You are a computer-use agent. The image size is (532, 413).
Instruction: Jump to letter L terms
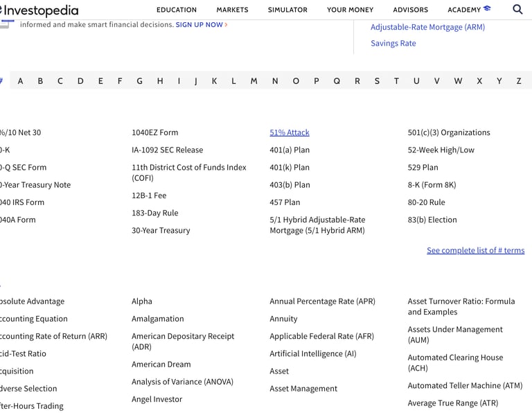pos(233,81)
